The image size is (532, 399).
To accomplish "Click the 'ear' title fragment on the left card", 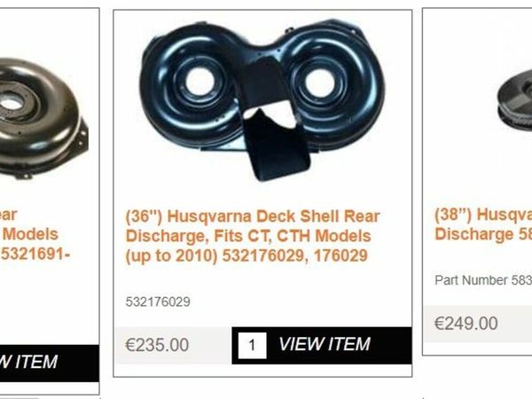I will pos(8,215).
